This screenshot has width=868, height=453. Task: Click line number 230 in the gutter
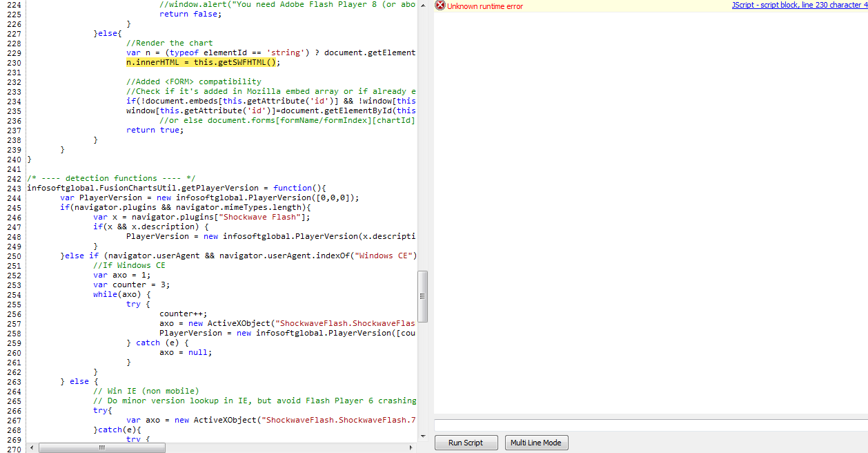(x=13, y=62)
